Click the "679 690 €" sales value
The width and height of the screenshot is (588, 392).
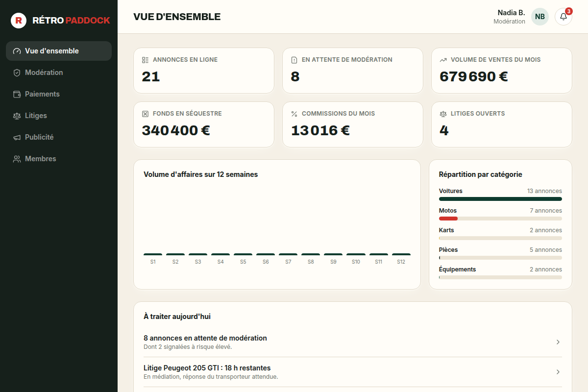click(474, 76)
